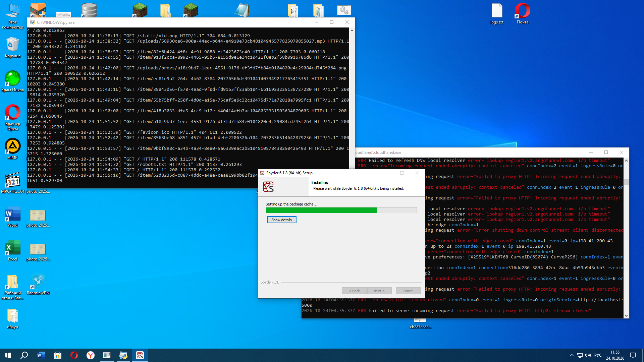Switch to the Python console taskbar item
644x362 pixels.
pos(123,355)
